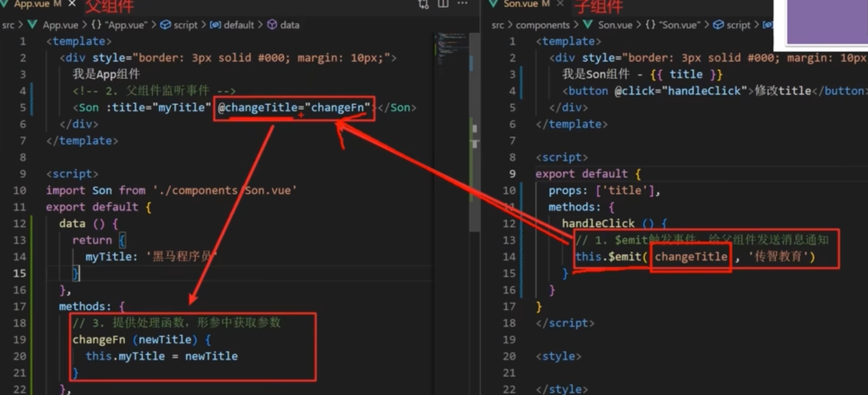Open App.vue file breadcrumb dropdown
Screen dimensions: 868x395
[60, 25]
